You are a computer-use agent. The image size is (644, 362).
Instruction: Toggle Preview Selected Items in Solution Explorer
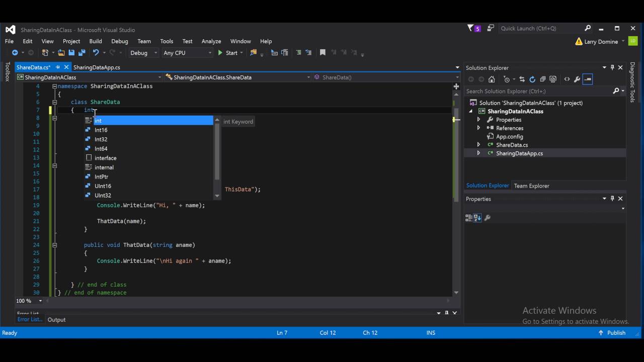(588, 79)
